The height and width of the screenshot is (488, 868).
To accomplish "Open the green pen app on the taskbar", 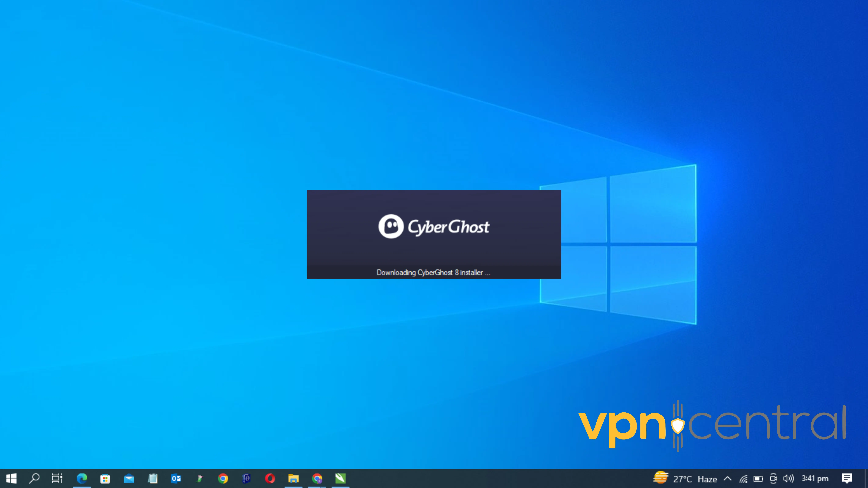I will pyautogui.click(x=340, y=478).
